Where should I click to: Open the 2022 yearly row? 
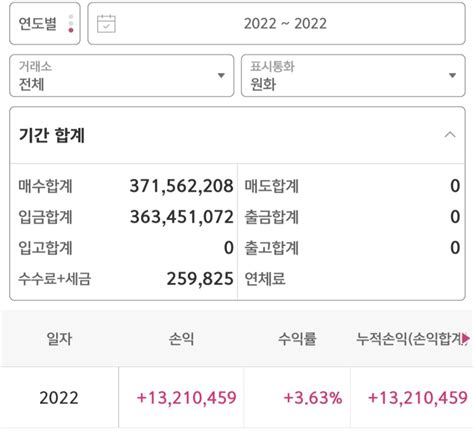(x=237, y=398)
